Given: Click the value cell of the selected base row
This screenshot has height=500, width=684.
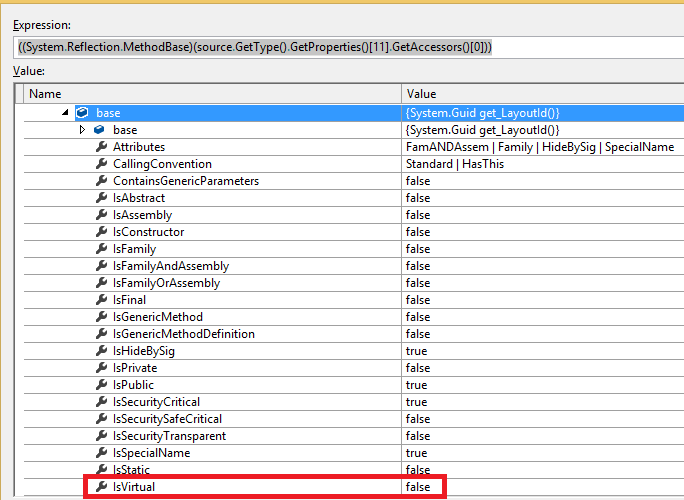Looking at the screenshot, I should point(543,113).
